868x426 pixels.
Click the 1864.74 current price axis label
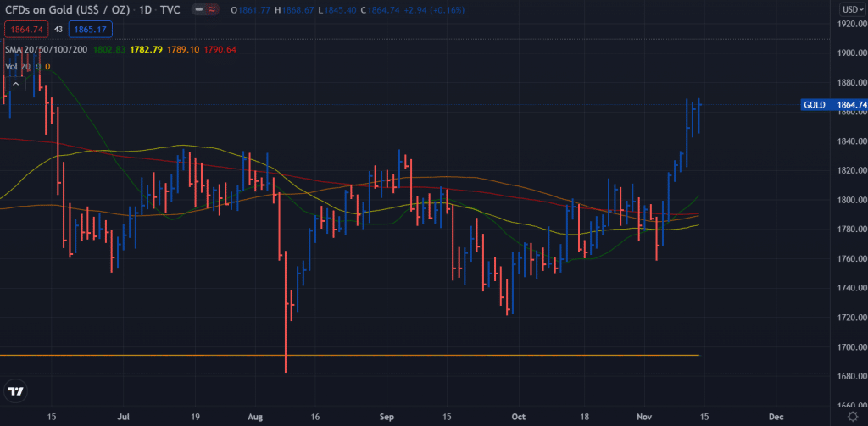(x=851, y=104)
